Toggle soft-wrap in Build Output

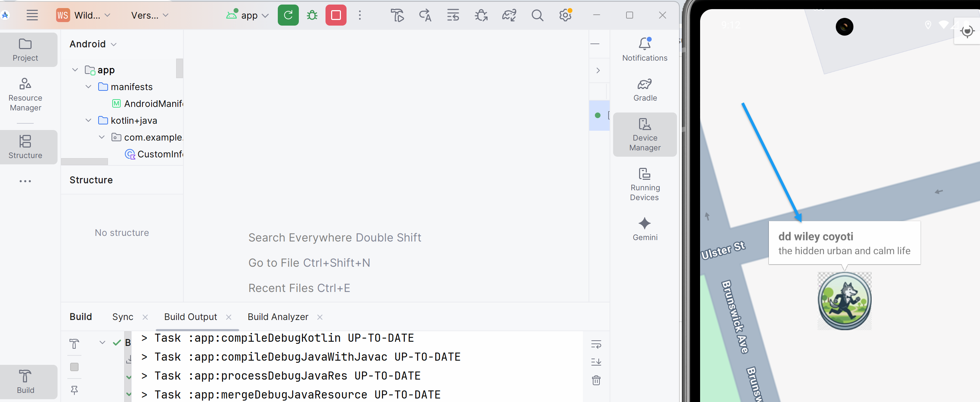(x=596, y=345)
